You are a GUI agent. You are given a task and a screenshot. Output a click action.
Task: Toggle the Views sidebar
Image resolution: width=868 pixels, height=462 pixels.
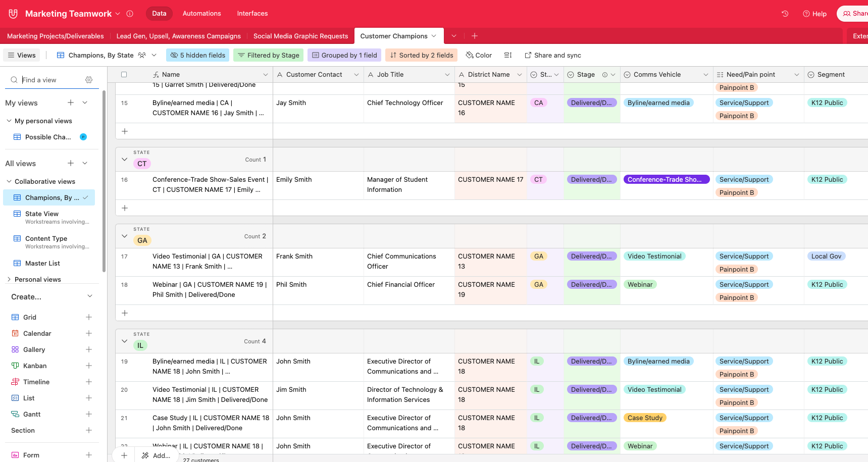(x=22, y=55)
